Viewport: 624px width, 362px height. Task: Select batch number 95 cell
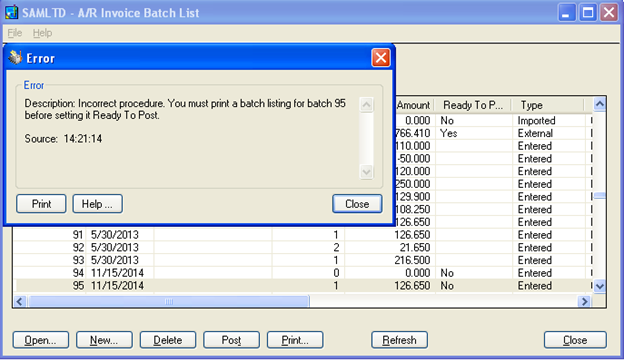click(50, 286)
